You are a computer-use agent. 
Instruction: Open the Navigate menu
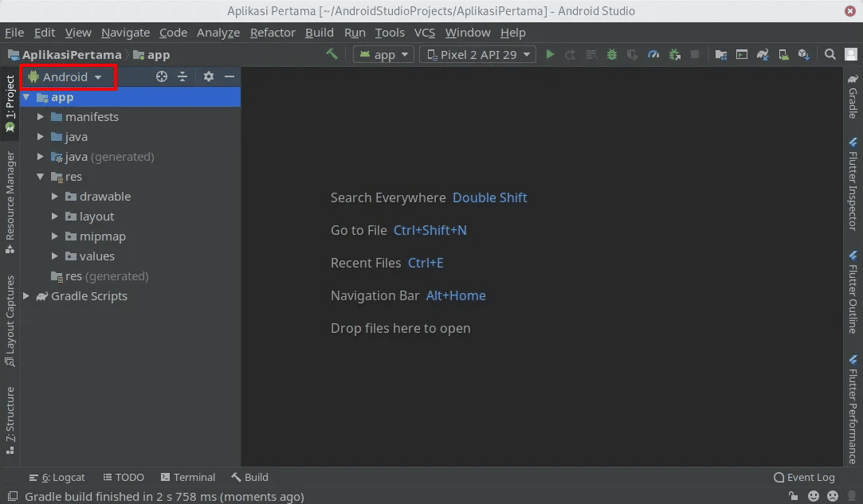[x=125, y=33]
